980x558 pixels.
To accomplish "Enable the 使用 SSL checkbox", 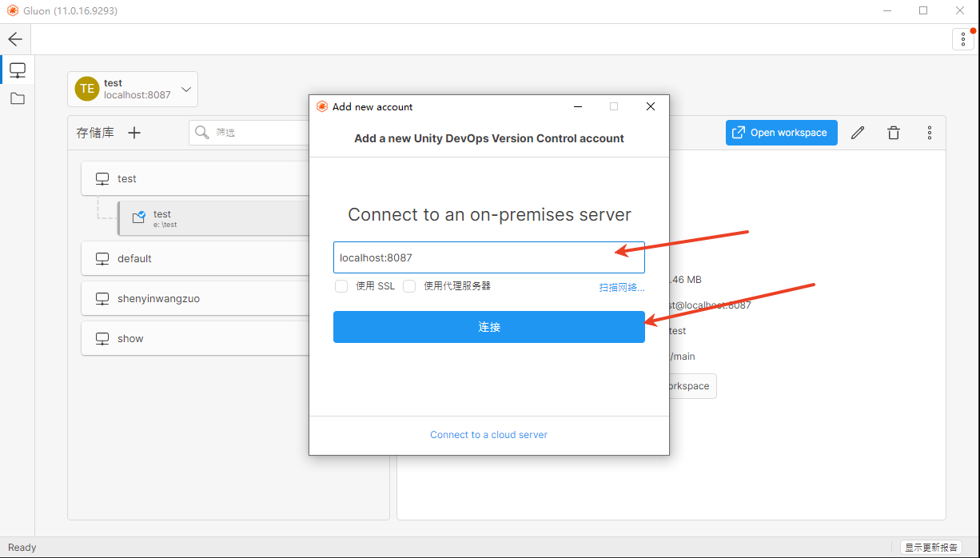I will point(341,286).
